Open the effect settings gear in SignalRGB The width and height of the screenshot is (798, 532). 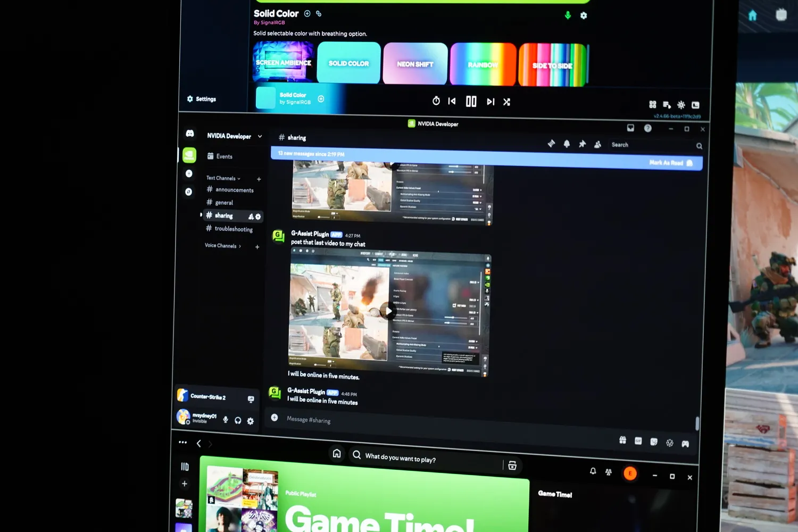tap(584, 16)
